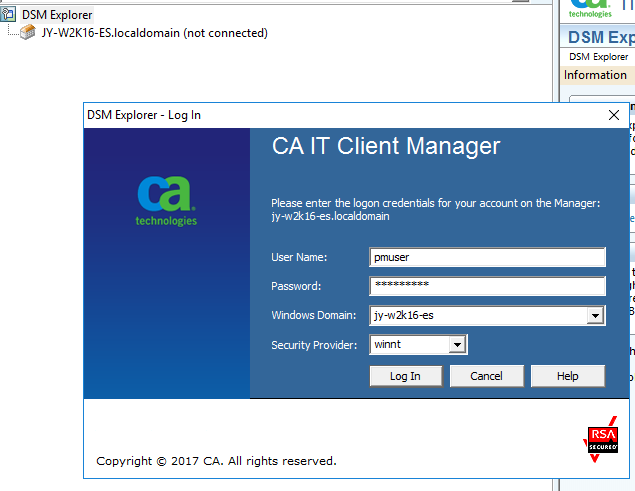Image resolution: width=635 pixels, height=491 pixels.
Task: Click the RSA Secured logo
Action: point(602,440)
